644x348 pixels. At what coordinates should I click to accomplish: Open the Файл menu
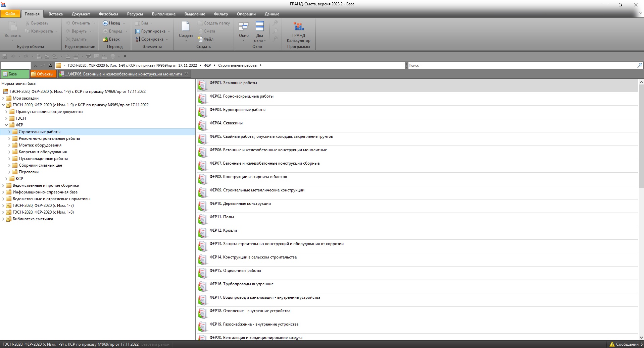click(10, 14)
